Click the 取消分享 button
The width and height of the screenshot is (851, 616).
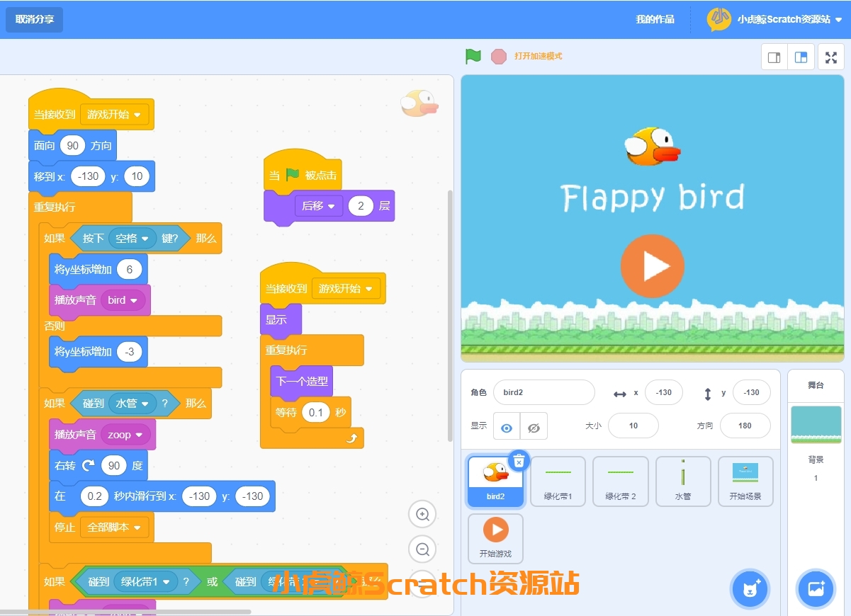(35, 19)
